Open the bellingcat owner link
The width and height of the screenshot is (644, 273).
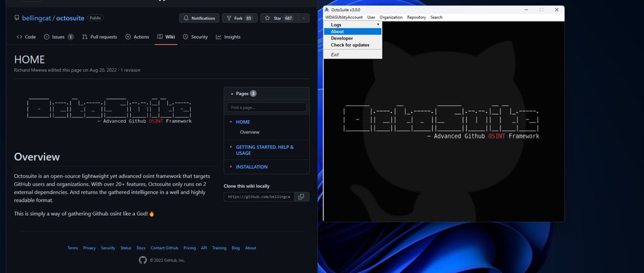click(x=36, y=18)
